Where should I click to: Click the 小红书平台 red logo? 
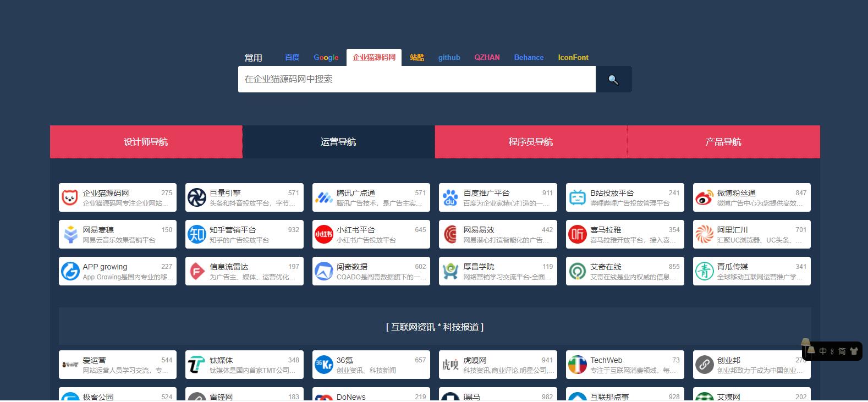(x=323, y=234)
